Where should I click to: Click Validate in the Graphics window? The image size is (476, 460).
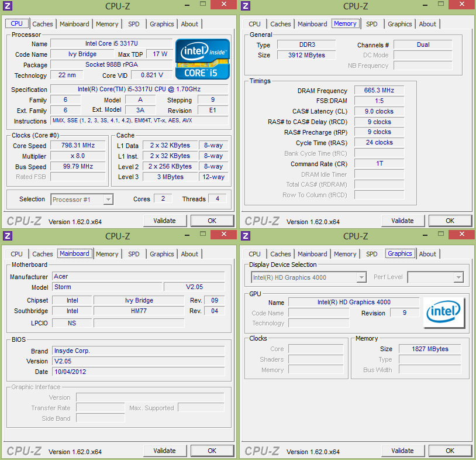(403, 451)
